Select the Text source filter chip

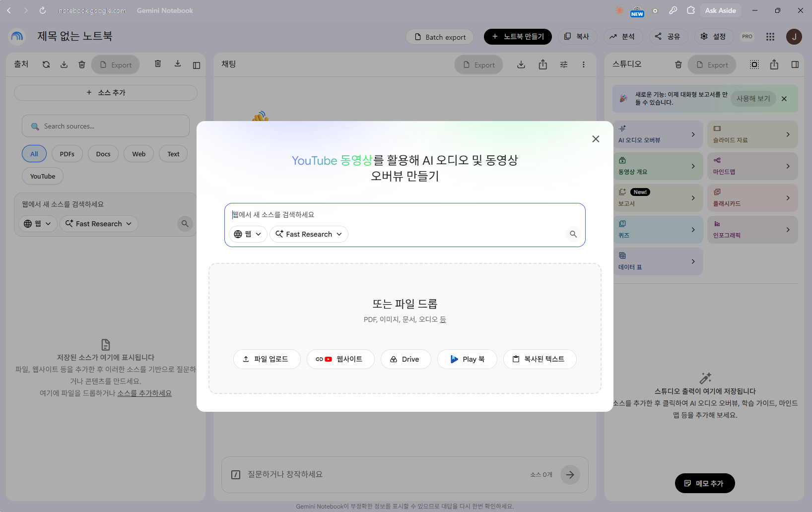coord(173,154)
